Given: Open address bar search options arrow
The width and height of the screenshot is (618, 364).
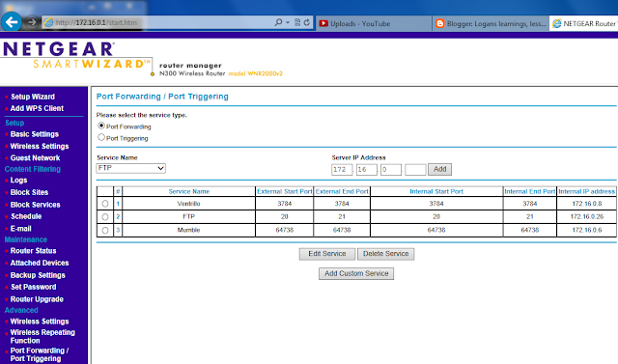Looking at the screenshot, I should 288,23.
